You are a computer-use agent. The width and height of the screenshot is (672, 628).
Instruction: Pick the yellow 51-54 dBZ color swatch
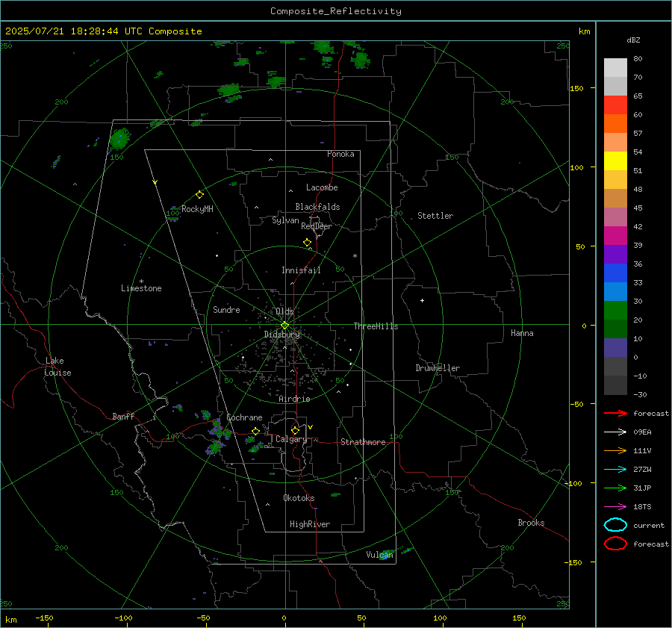point(615,161)
